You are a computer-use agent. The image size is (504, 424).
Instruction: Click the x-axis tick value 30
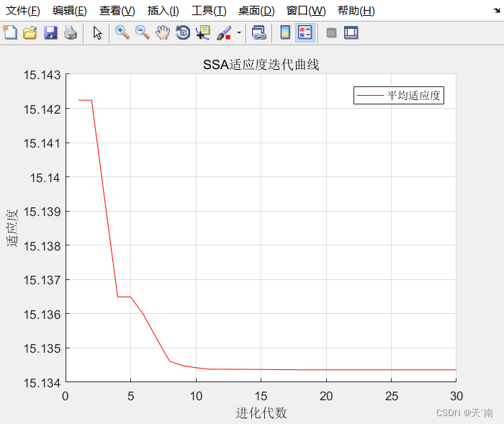tap(456, 396)
